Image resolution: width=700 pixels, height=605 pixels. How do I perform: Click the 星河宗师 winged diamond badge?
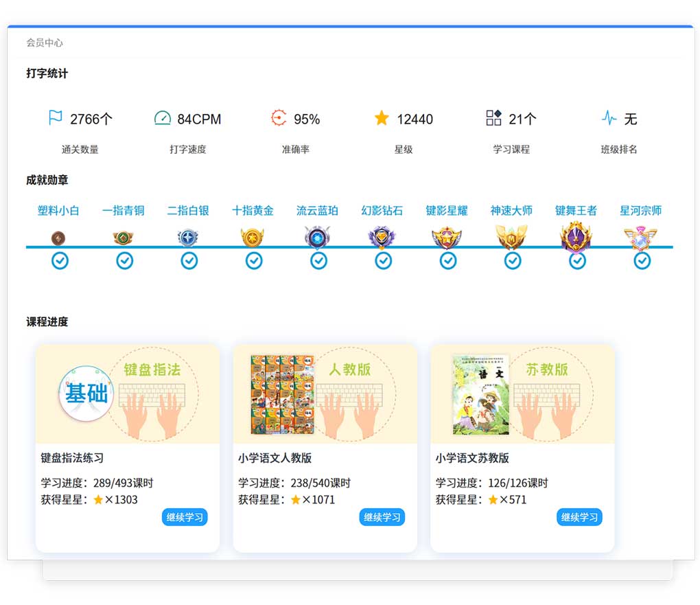(x=641, y=238)
